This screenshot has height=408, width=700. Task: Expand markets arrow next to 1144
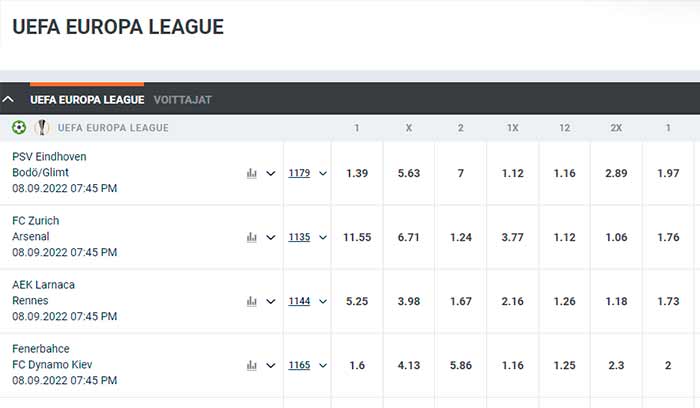click(323, 301)
